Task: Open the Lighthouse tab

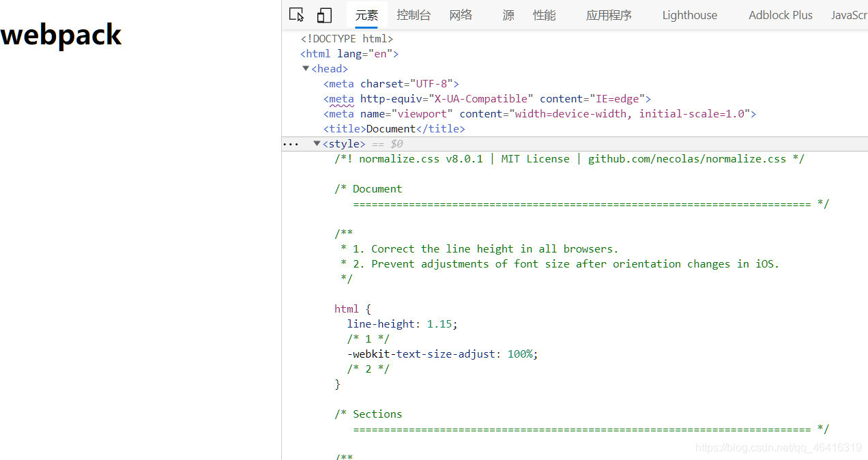Action: click(x=690, y=15)
